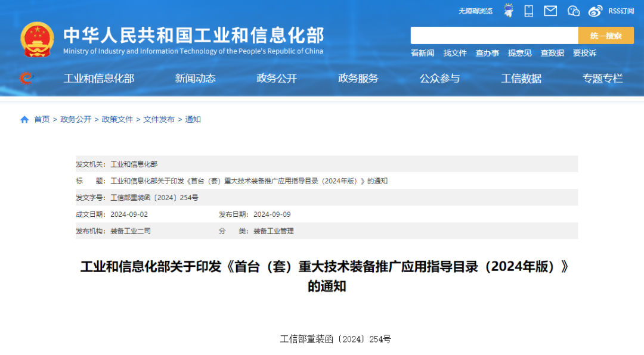Open the WeChat sharing icon
Screen dimensions: 644x355
(x=573, y=10)
